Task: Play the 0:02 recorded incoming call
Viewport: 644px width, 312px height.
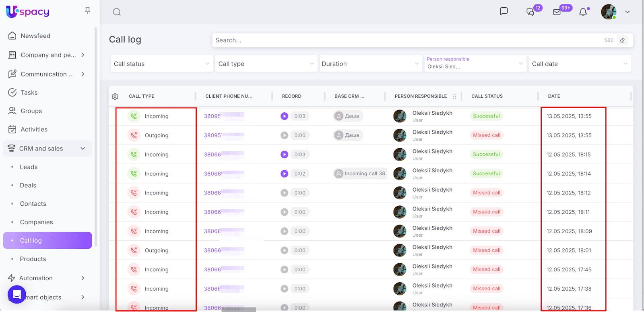Action: click(x=284, y=174)
